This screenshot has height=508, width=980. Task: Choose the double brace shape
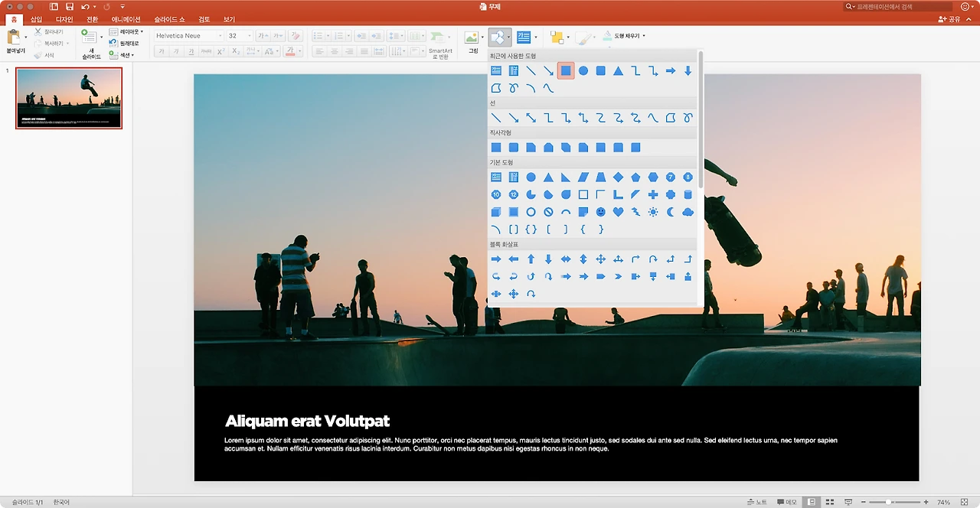point(531,230)
